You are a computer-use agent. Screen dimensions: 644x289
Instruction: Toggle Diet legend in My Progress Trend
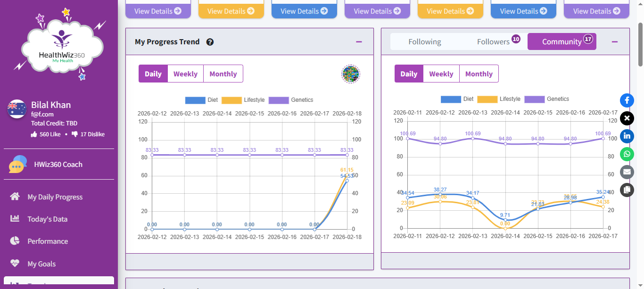pos(201,100)
